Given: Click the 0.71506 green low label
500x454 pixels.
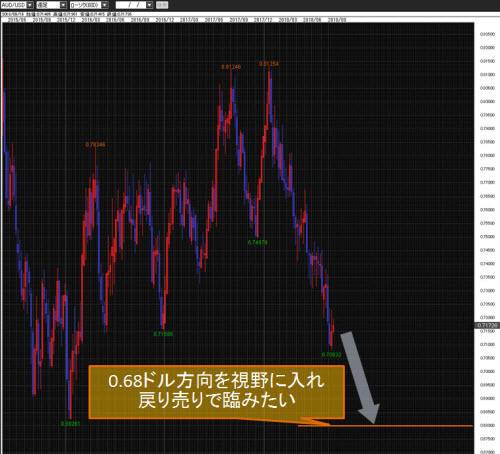Looking at the screenshot, I should pos(163,334).
